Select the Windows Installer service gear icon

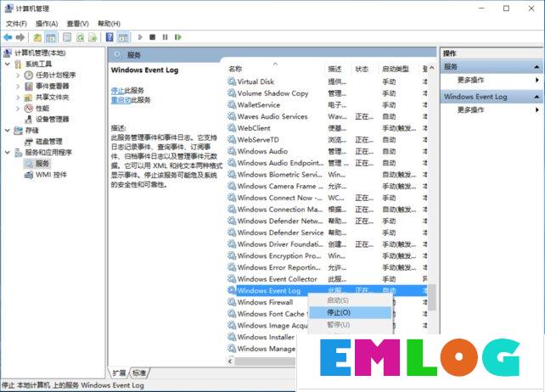click(232, 337)
